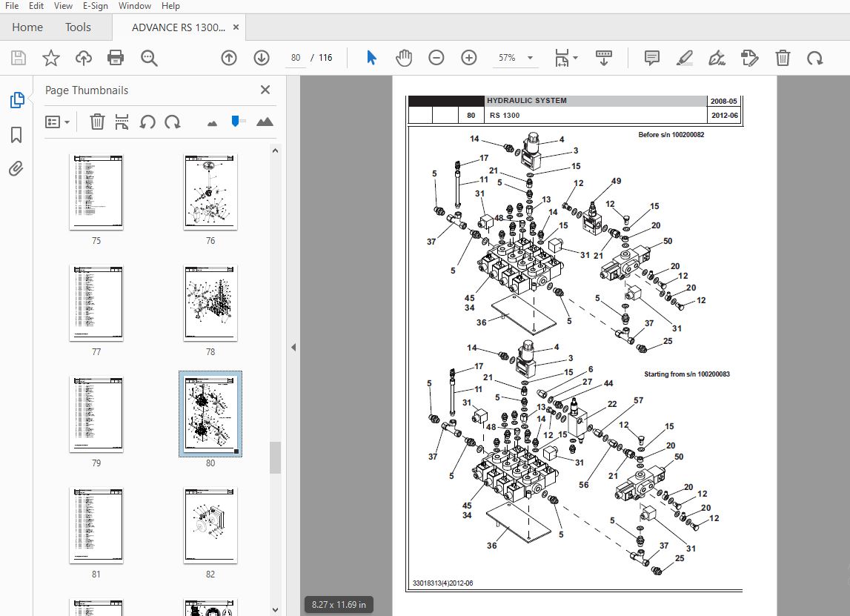Open thumbnail options dropdown menu

[58, 122]
